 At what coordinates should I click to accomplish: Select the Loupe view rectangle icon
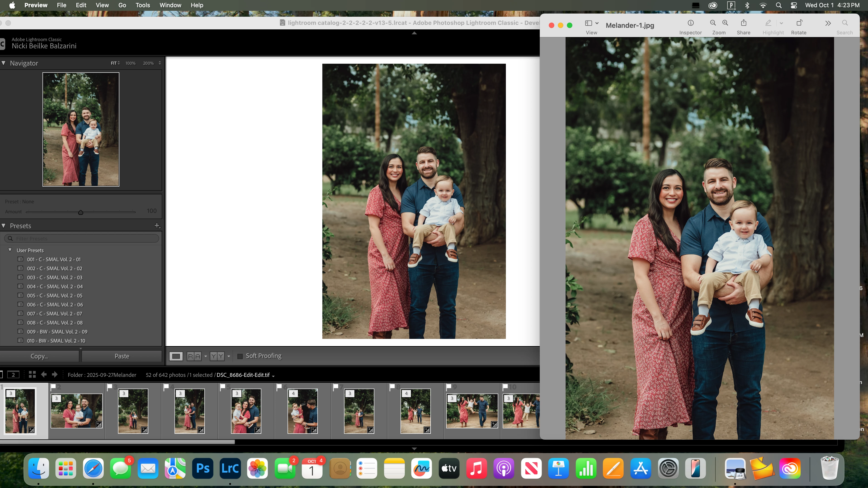click(176, 356)
